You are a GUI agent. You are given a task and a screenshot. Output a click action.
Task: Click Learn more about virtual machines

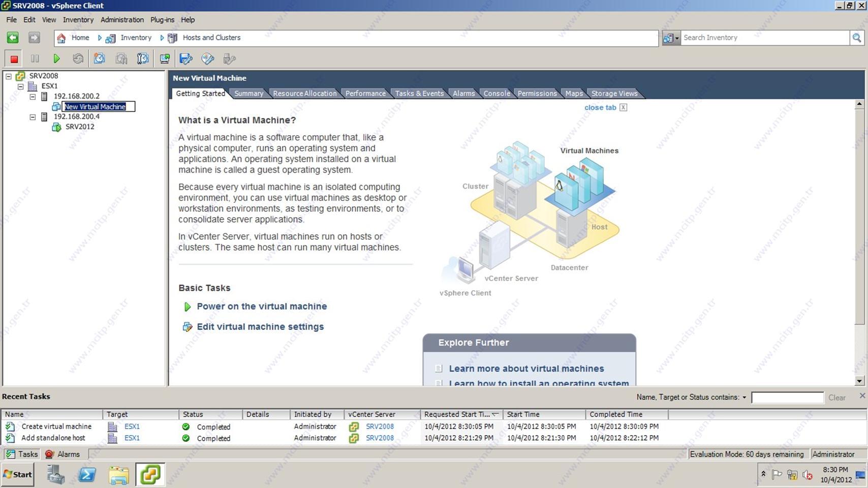click(526, 369)
